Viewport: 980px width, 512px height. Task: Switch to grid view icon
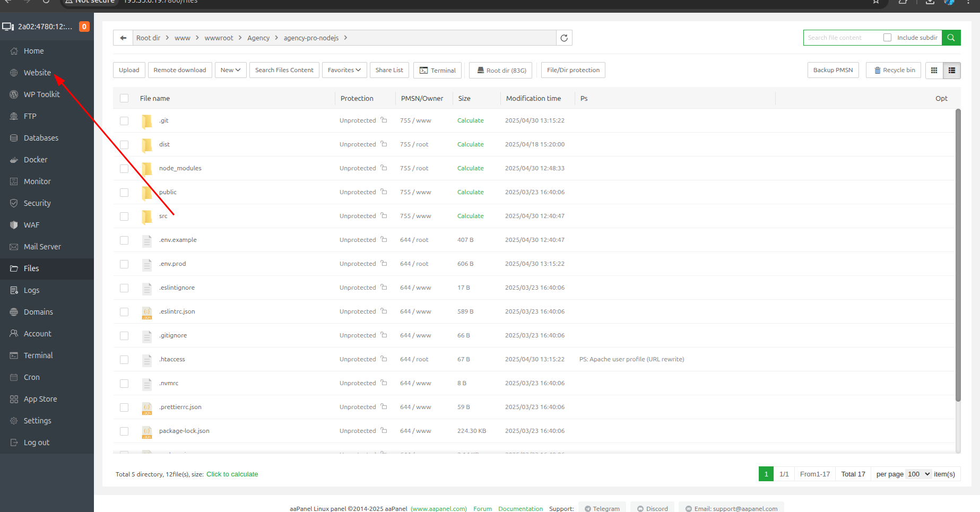[934, 70]
